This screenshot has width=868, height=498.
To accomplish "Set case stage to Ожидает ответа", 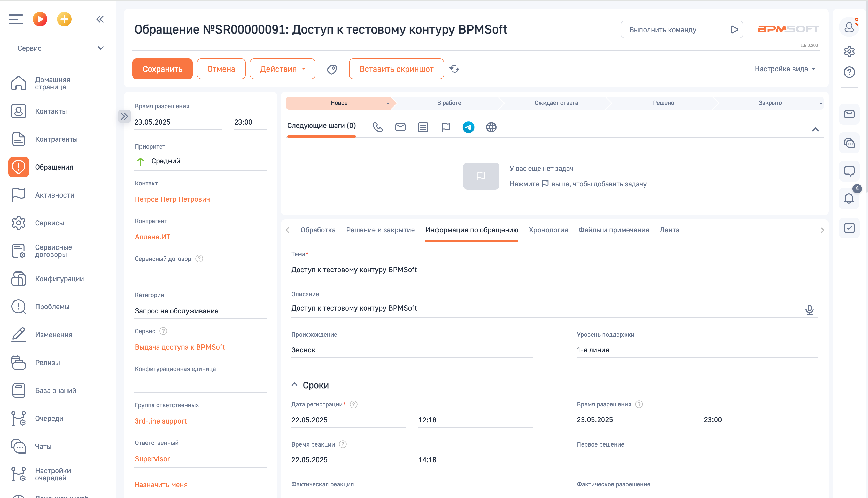I will pyautogui.click(x=556, y=103).
